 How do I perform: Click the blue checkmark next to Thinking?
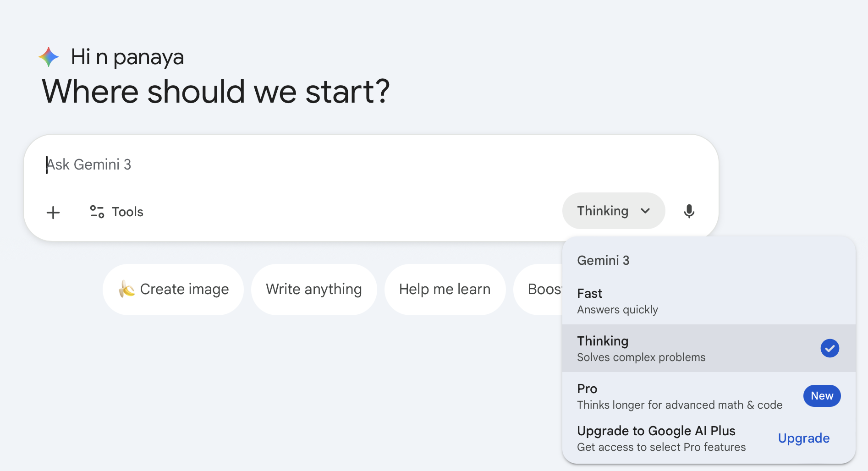click(830, 348)
